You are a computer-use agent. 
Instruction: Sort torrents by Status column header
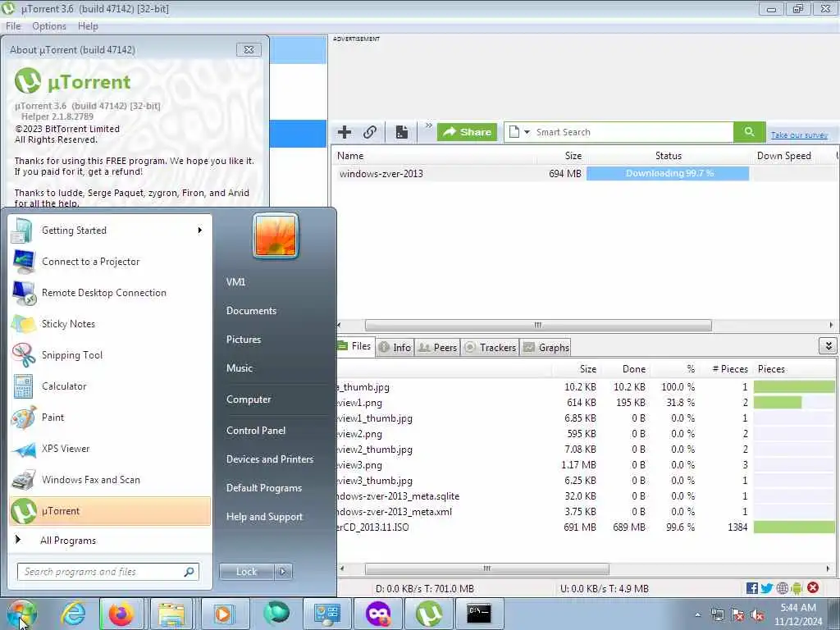click(668, 156)
